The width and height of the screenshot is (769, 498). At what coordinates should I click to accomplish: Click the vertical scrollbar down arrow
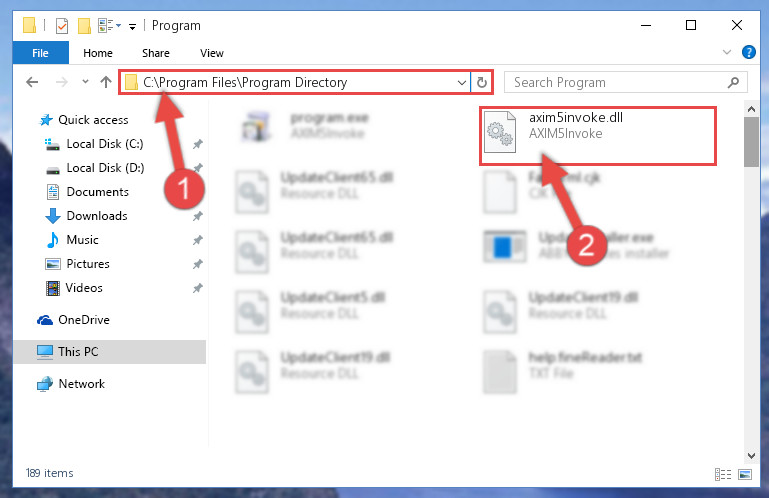[x=751, y=456]
